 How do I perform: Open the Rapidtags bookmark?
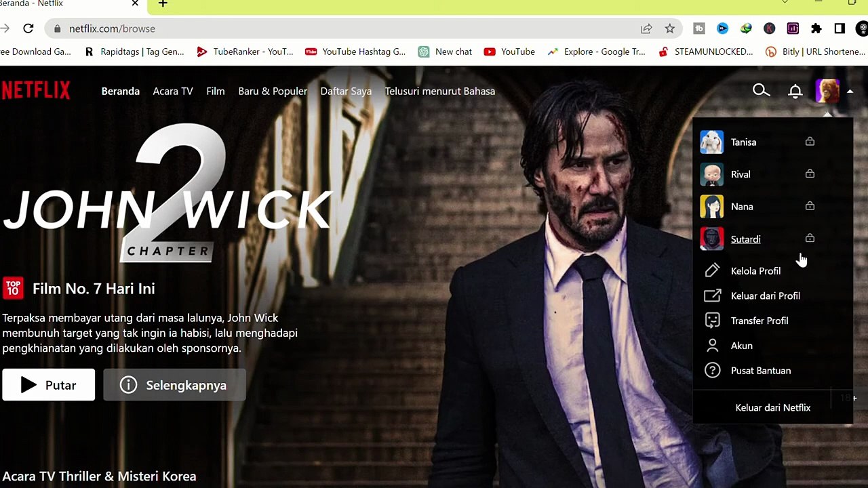(x=134, y=52)
